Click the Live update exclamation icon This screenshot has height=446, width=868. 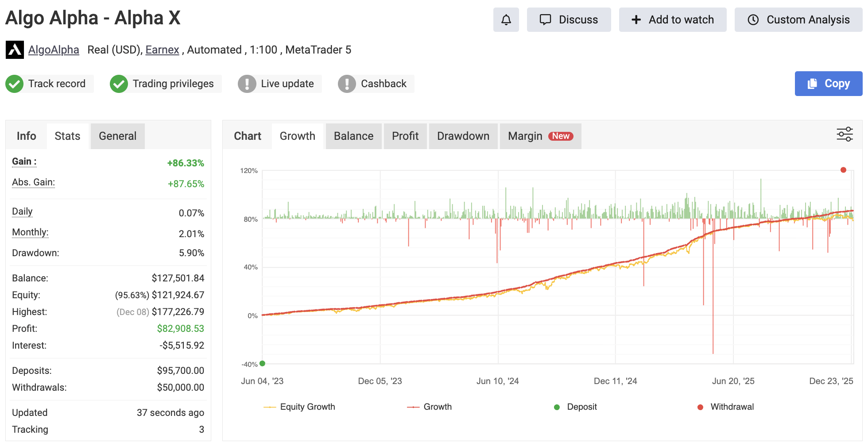coord(247,84)
